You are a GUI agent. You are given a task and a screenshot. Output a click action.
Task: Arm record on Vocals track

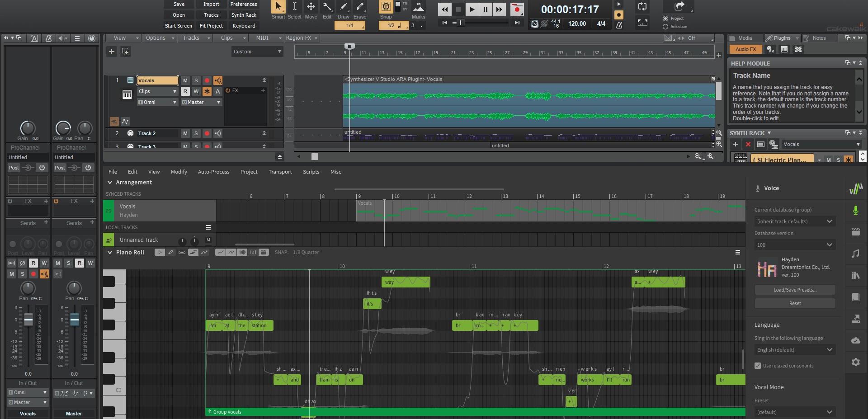point(207,80)
